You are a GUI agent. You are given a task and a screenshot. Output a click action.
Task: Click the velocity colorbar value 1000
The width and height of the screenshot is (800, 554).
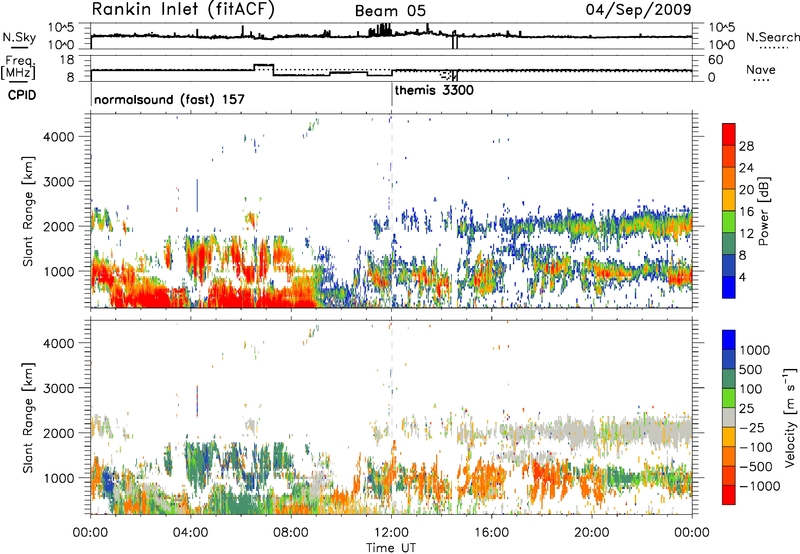[755, 350]
